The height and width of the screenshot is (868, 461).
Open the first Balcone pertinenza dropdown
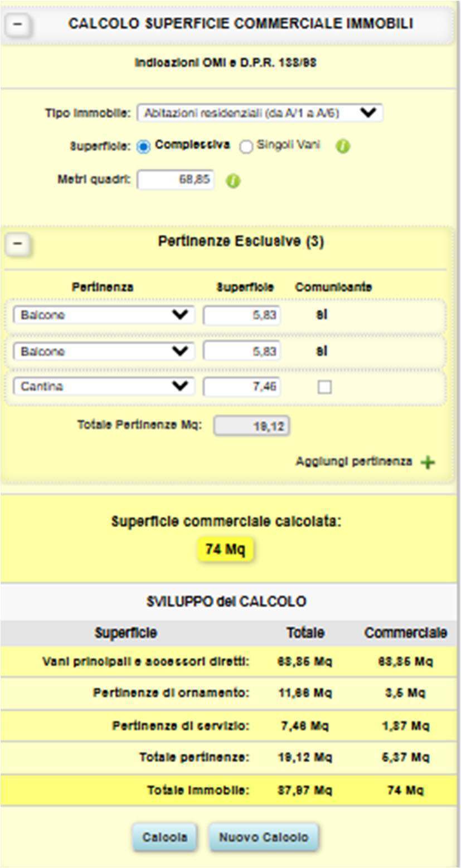pyautogui.click(x=104, y=315)
